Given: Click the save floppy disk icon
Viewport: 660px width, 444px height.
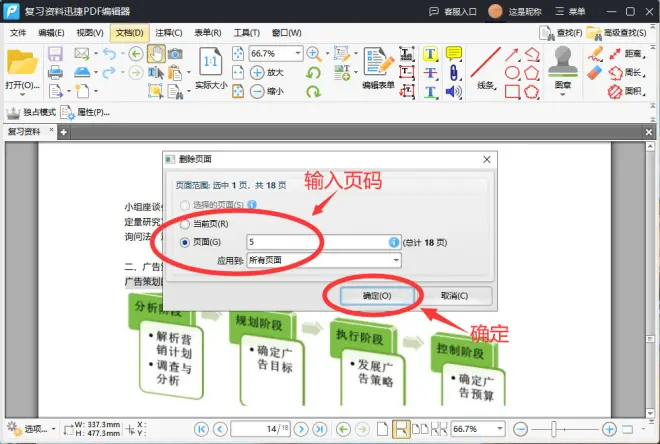Looking at the screenshot, I should click(x=55, y=54).
